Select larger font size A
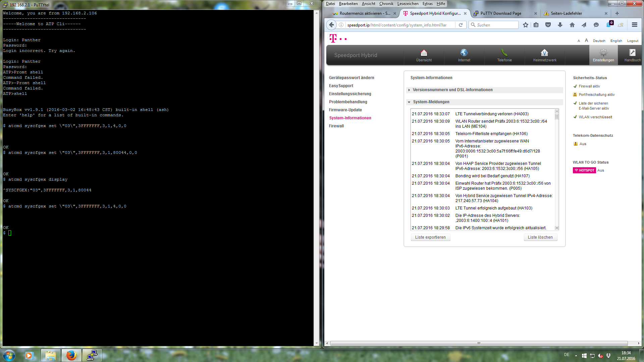This screenshot has width=644, height=362. click(x=586, y=41)
